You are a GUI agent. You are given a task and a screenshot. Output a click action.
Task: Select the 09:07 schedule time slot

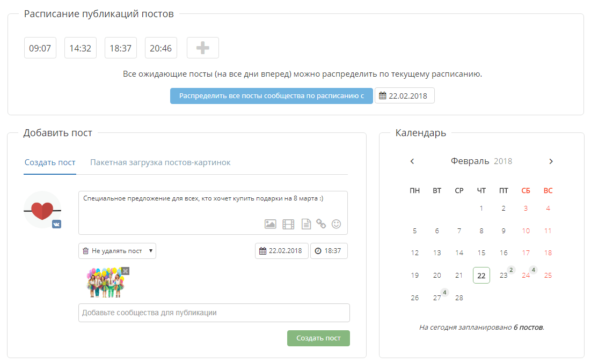(40, 48)
